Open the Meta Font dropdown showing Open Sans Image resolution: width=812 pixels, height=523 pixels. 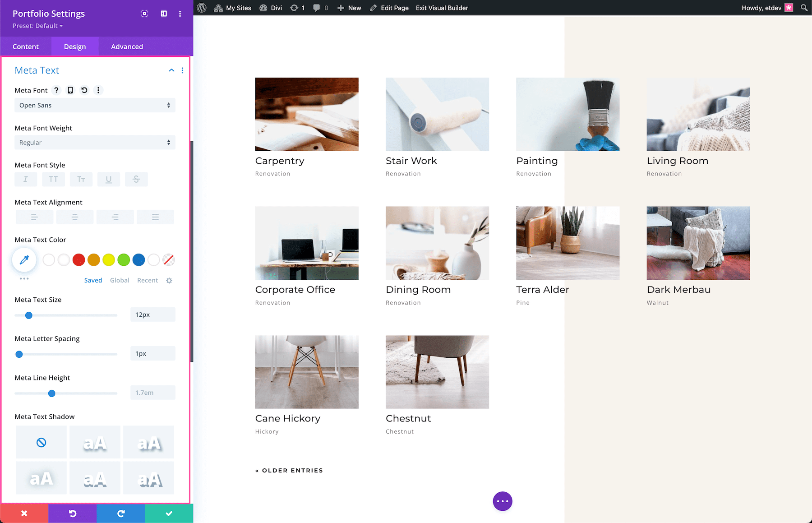(x=95, y=105)
